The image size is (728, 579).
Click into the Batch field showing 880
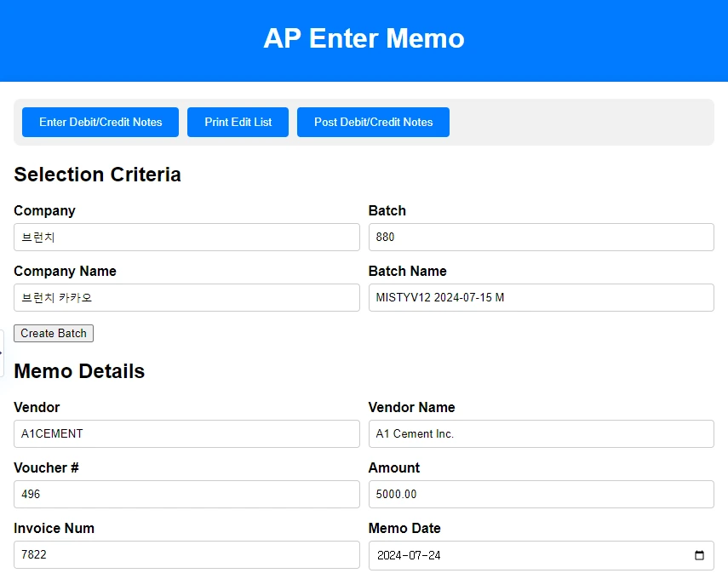coord(541,238)
